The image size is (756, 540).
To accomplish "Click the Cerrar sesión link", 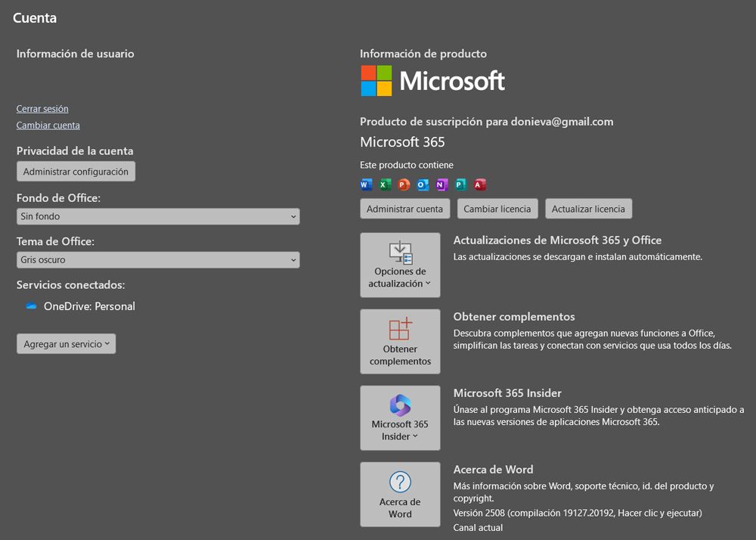I will click(x=42, y=108).
